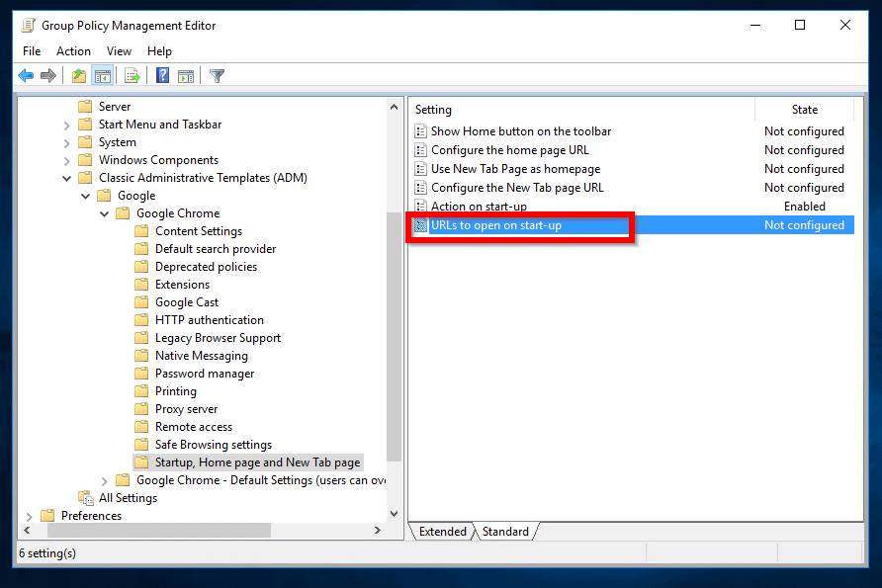Collapse the Classic Administrative Templates (ADM) node
Image resolution: width=882 pixels, height=588 pixels.
point(67,178)
